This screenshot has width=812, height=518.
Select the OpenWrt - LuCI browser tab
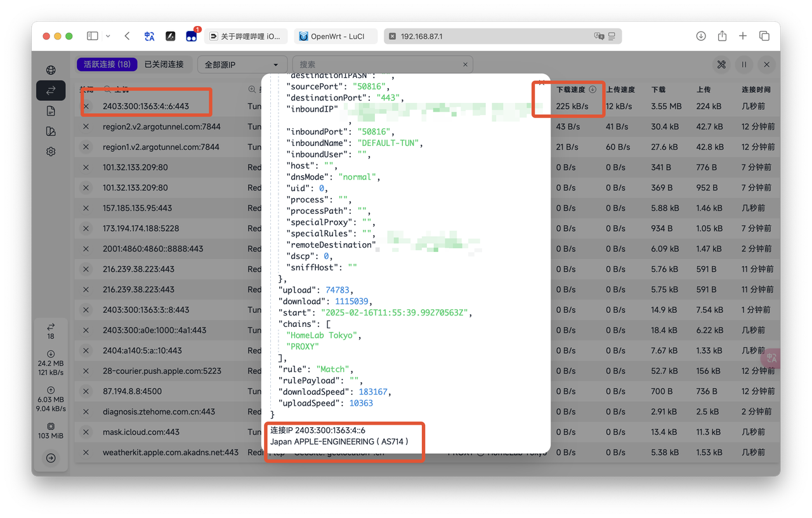coord(336,36)
